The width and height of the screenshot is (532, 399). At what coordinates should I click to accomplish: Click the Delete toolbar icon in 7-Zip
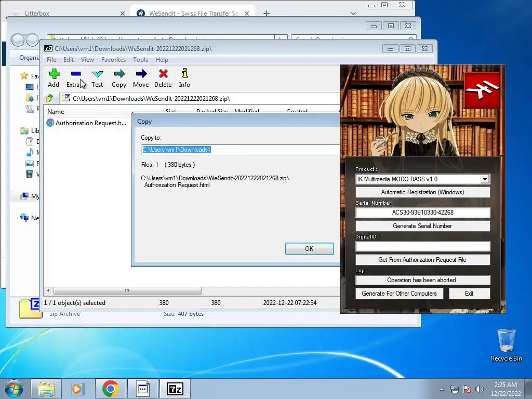(163, 78)
